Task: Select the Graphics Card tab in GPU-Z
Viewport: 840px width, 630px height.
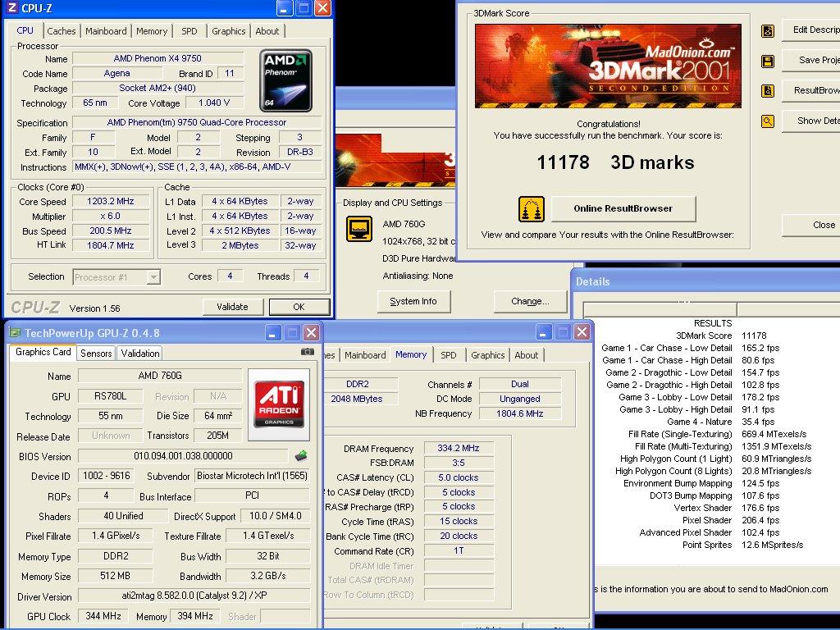Action: pos(43,352)
